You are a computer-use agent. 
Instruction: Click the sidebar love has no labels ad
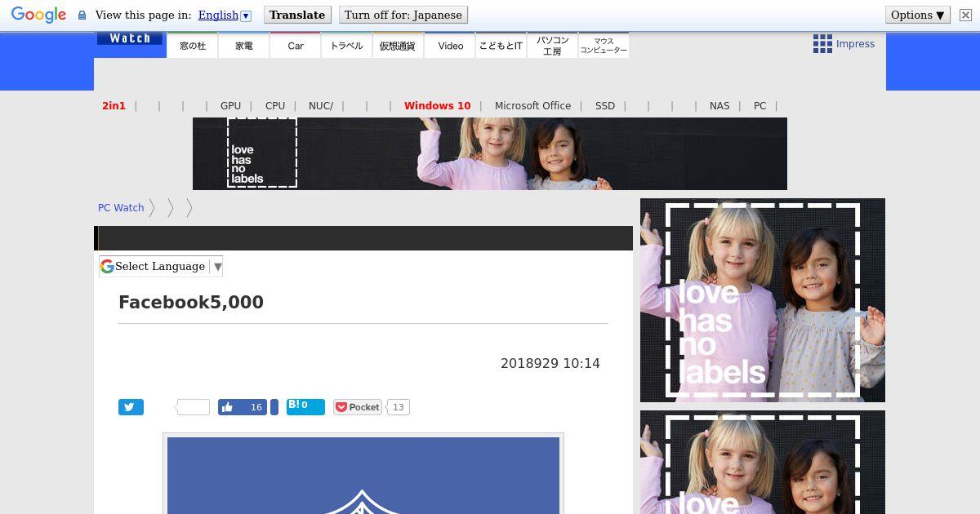pos(763,300)
